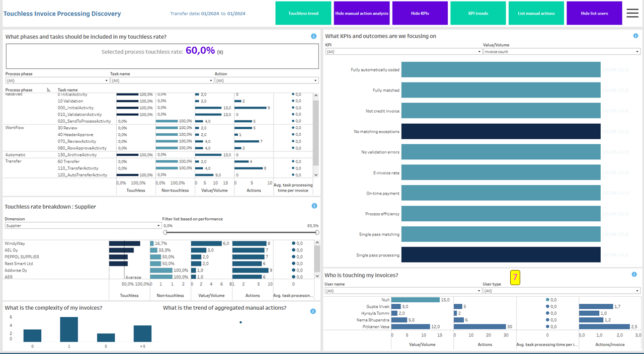This screenshot has height=354, width=644.
Task: Click the info icon on touchless rate panel
Action: (x=314, y=36)
